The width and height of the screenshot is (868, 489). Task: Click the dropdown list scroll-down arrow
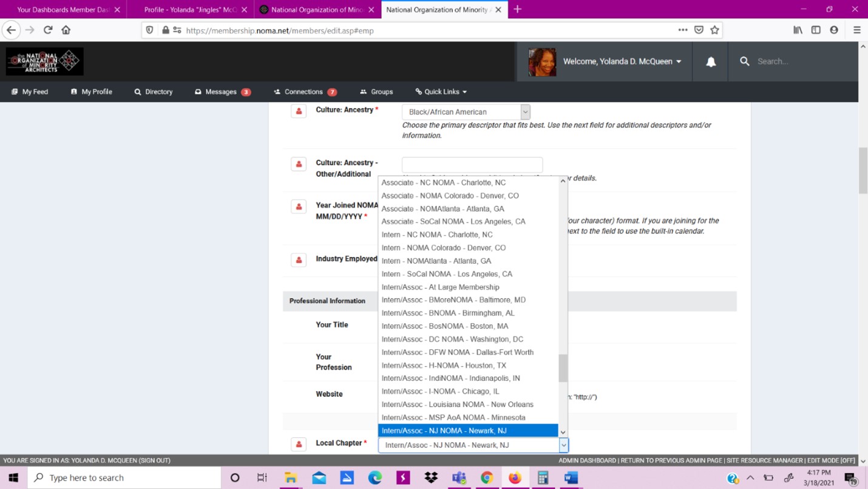tap(563, 432)
